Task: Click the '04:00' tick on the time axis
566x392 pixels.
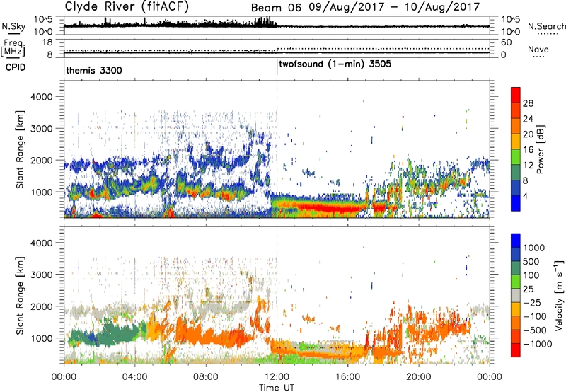Action: 134,377
